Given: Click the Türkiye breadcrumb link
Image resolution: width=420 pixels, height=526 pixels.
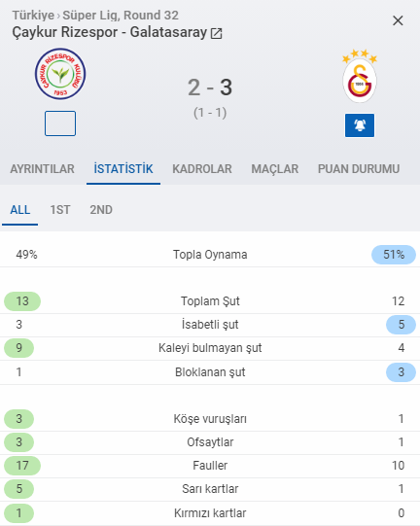Looking at the screenshot, I should tap(33, 16).
